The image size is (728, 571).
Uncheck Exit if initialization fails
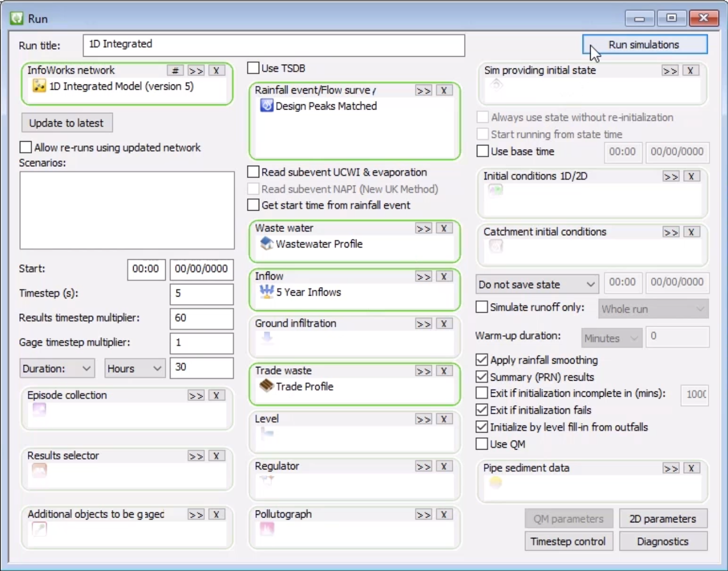coord(482,410)
